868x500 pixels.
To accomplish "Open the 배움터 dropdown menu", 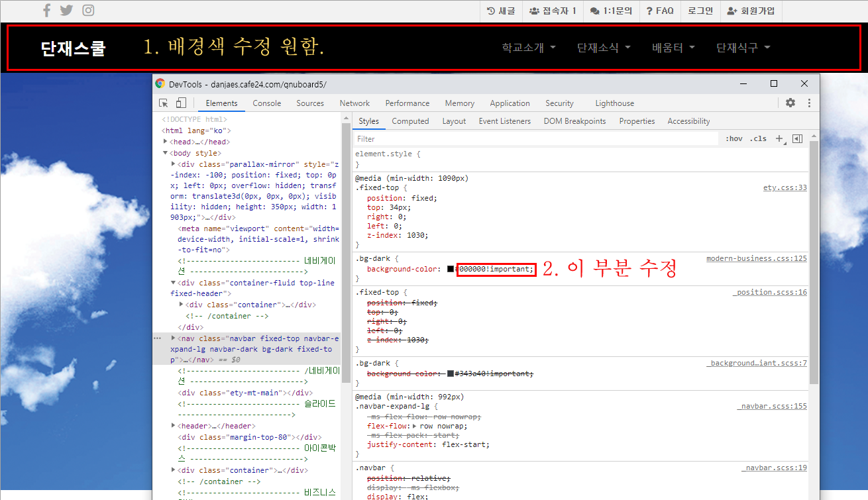I will (673, 48).
